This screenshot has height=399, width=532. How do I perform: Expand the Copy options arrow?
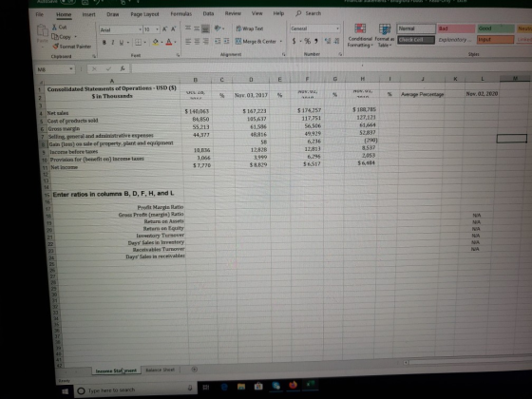[x=75, y=37]
